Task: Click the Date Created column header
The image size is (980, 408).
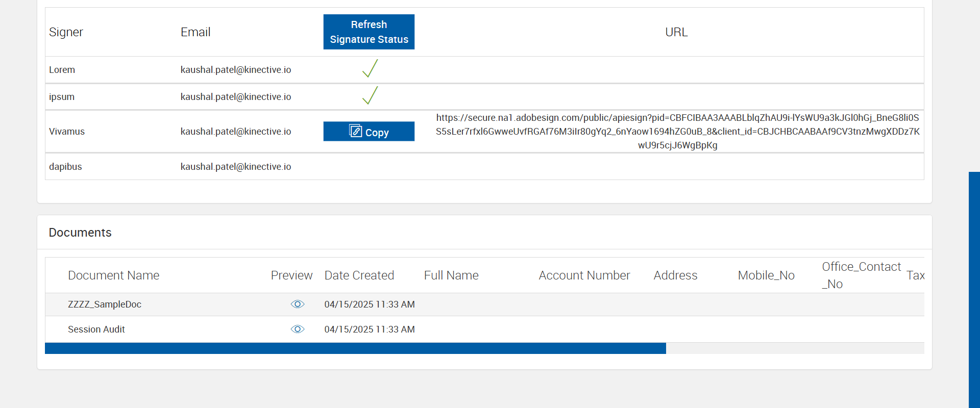Action: pos(359,275)
